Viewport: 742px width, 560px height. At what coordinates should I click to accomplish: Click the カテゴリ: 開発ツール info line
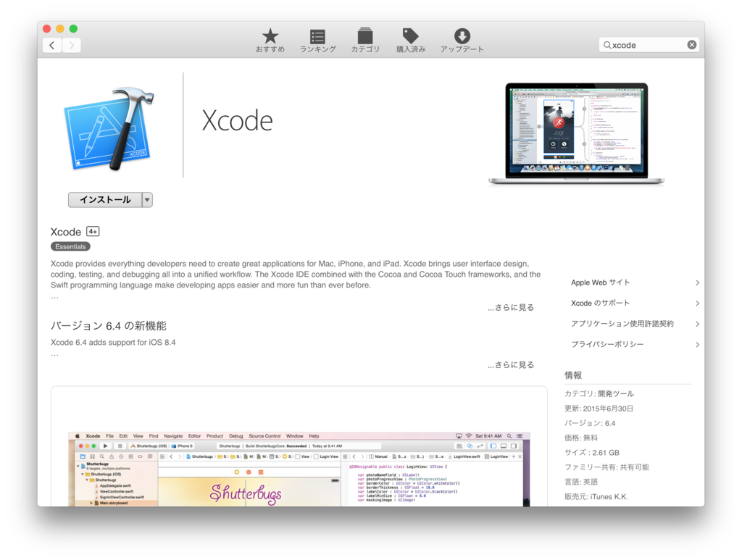599,393
